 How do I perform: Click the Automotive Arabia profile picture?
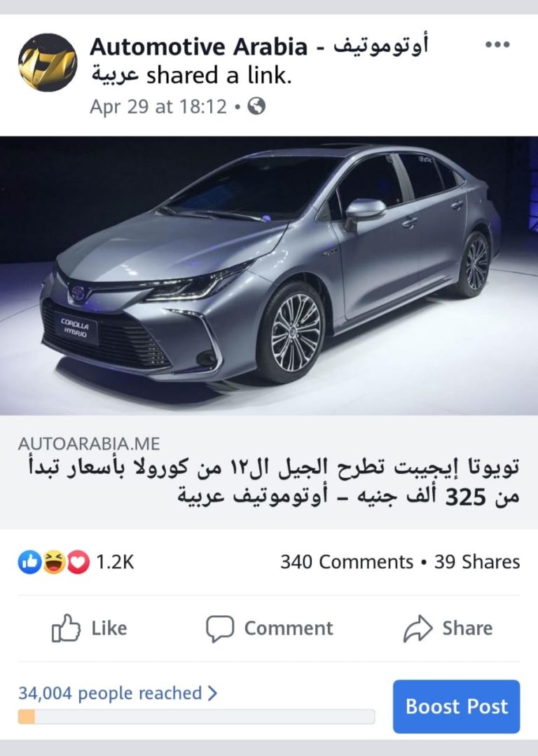(47, 62)
